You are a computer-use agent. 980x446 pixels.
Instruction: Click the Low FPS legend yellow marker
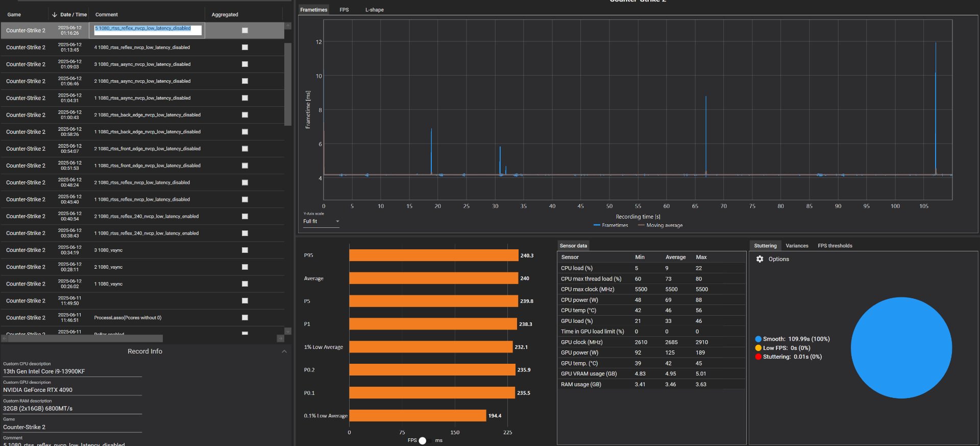[x=758, y=348]
